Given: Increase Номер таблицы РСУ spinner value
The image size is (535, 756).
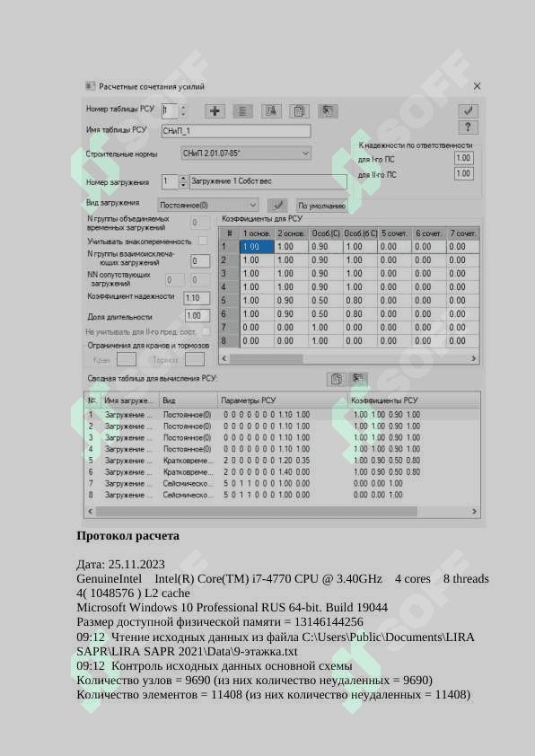Looking at the screenshot, I should pos(183,108).
